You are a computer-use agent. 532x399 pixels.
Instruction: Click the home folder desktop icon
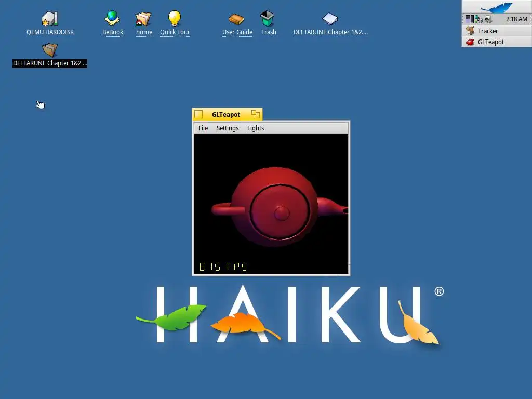tap(143, 19)
